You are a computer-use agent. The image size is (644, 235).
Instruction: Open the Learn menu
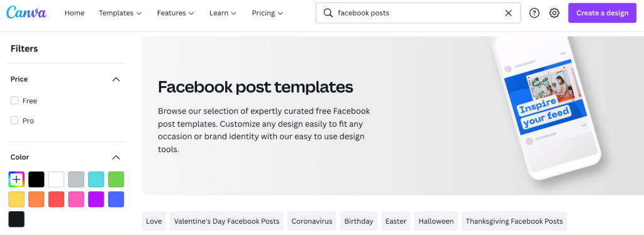click(223, 13)
